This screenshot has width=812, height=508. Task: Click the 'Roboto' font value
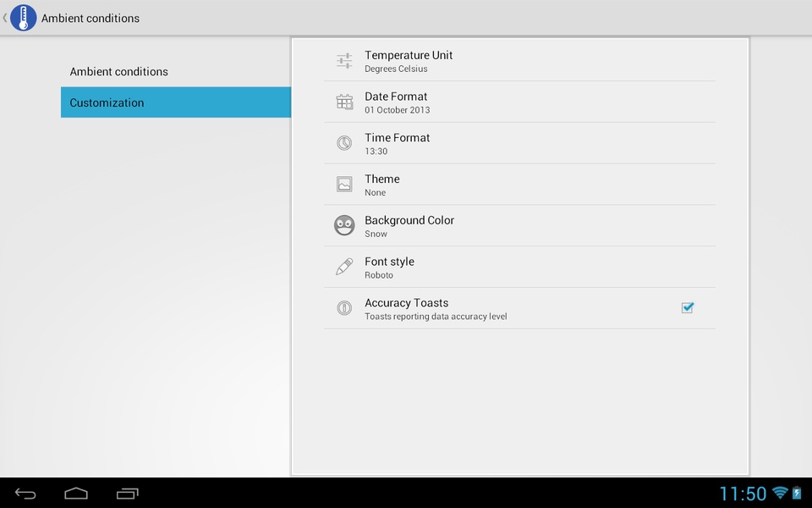(x=379, y=275)
